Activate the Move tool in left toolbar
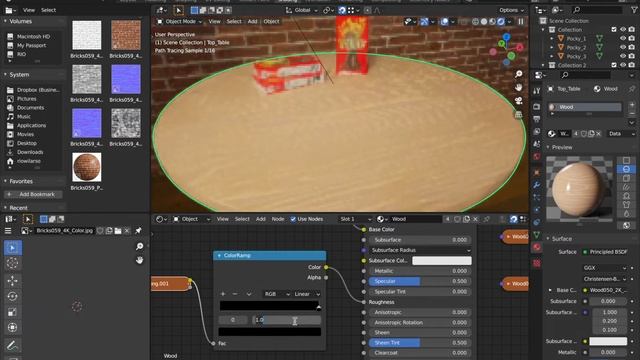Screen dimensions: 640x360 click(13, 280)
